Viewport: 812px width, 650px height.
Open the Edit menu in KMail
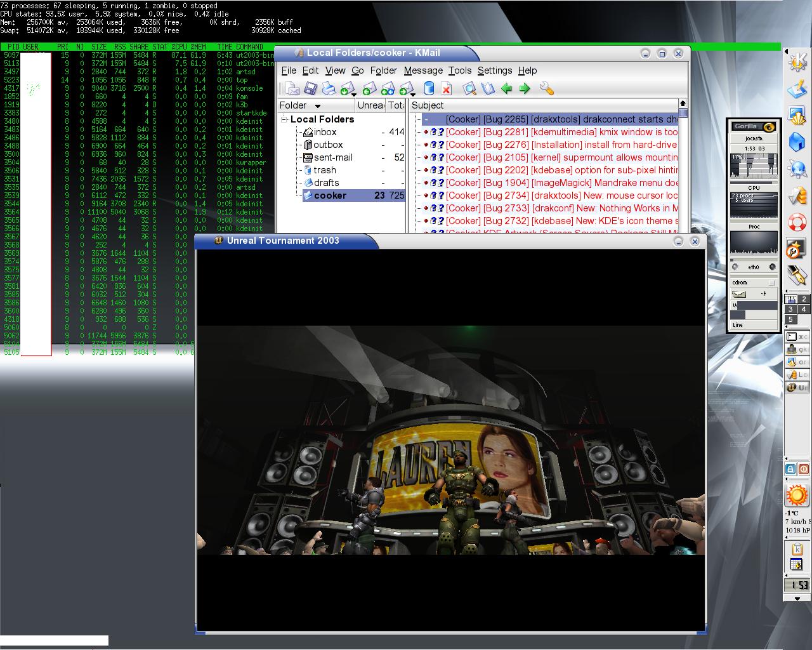[310, 70]
